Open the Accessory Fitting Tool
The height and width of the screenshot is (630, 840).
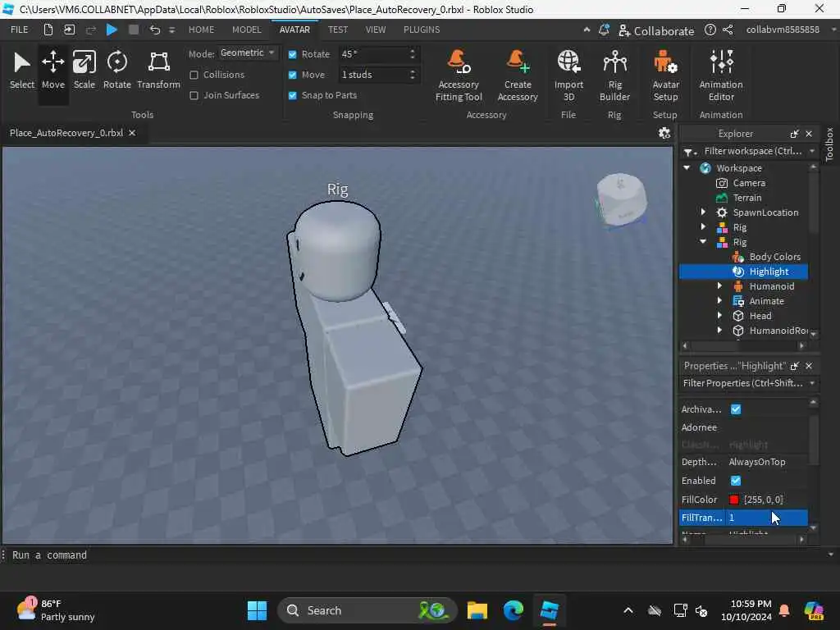pyautogui.click(x=459, y=75)
